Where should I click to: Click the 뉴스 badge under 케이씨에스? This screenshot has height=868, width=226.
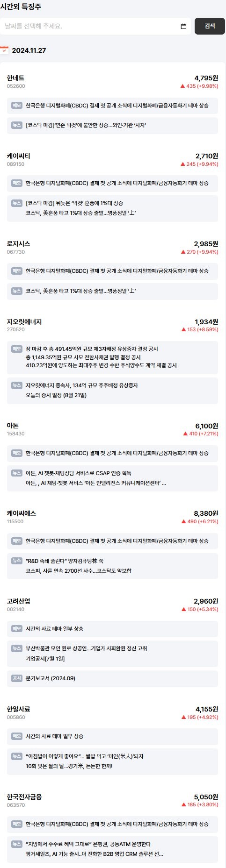(x=17, y=561)
